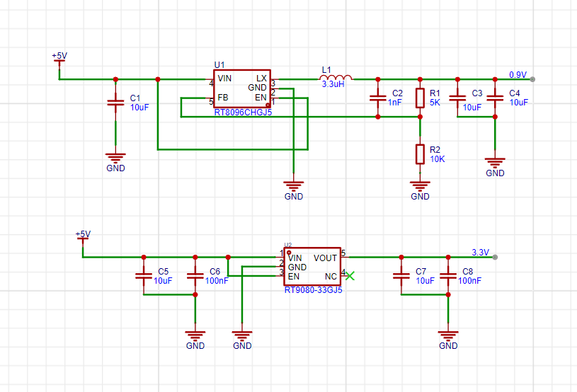Click the 10uF value of C7

pyautogui.click(x=425, y=281)
